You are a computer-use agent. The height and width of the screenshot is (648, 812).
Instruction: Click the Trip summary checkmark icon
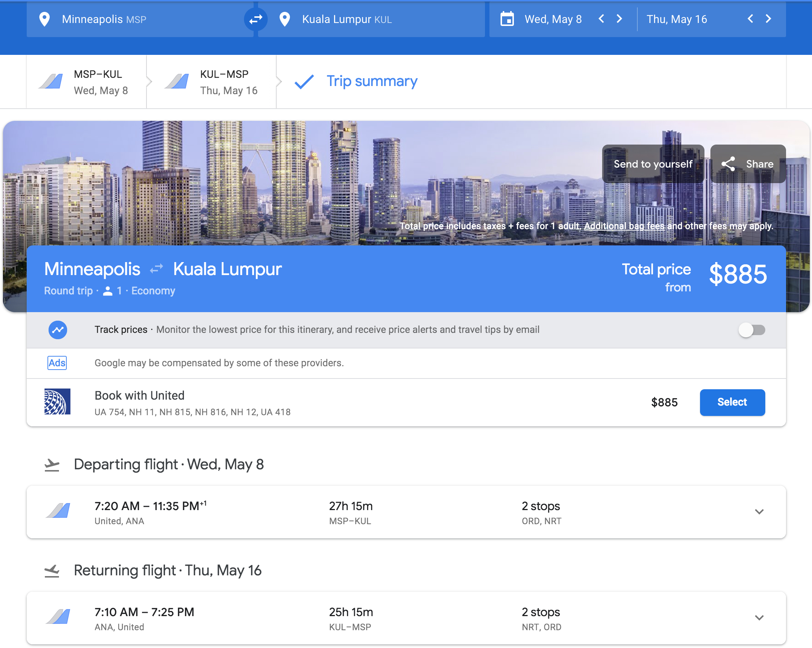click(x=304, y=82)
